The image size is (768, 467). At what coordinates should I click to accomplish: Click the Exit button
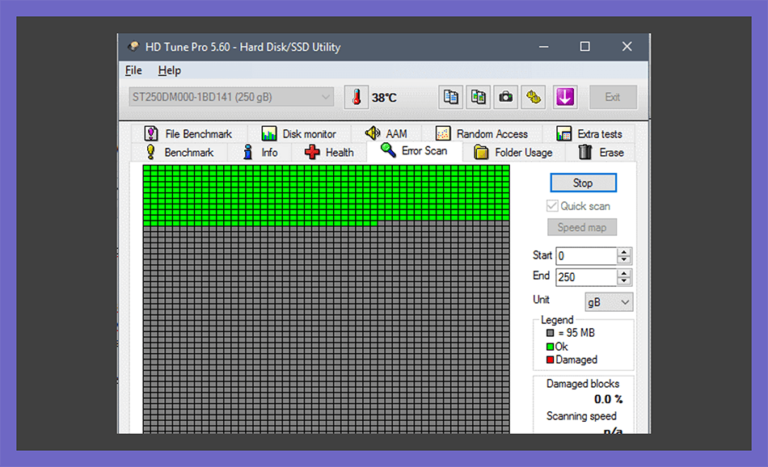tap(613, 97)
